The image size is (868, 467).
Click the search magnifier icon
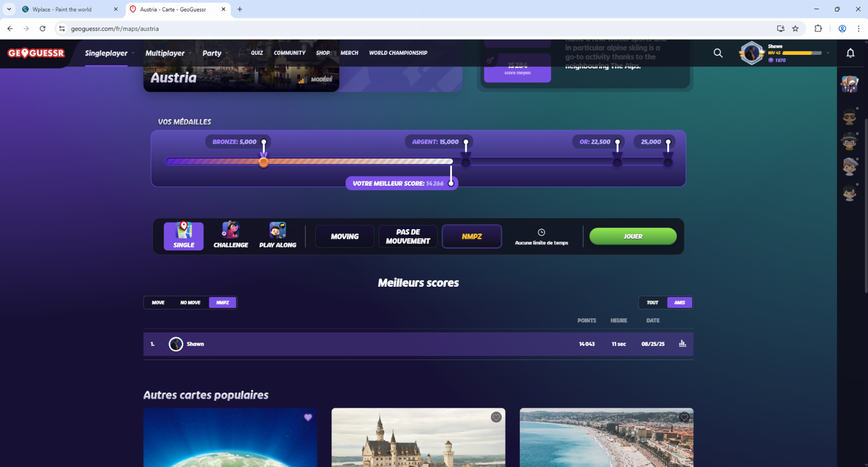(718, 53)
